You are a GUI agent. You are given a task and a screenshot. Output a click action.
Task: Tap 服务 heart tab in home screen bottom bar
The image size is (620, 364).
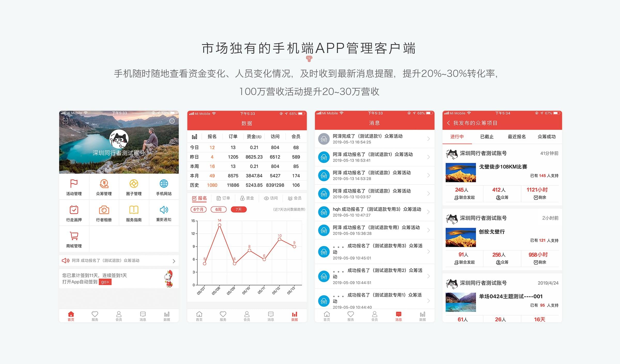click(x=95, y=316)
